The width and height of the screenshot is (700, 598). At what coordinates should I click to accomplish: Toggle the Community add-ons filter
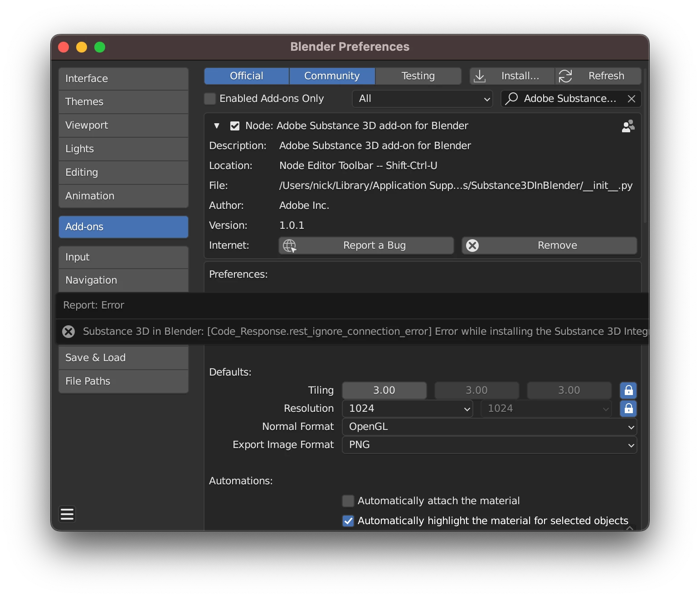[332, 76]
